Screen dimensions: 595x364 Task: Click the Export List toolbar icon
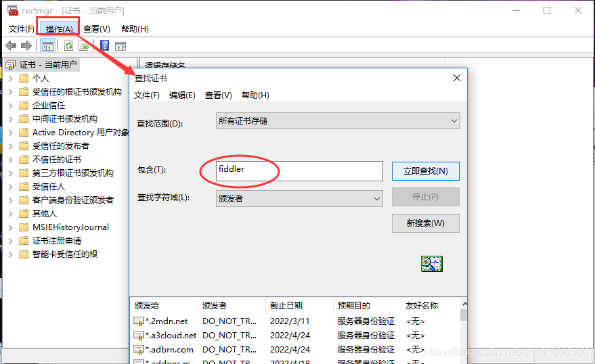click(x=83, y=46)
